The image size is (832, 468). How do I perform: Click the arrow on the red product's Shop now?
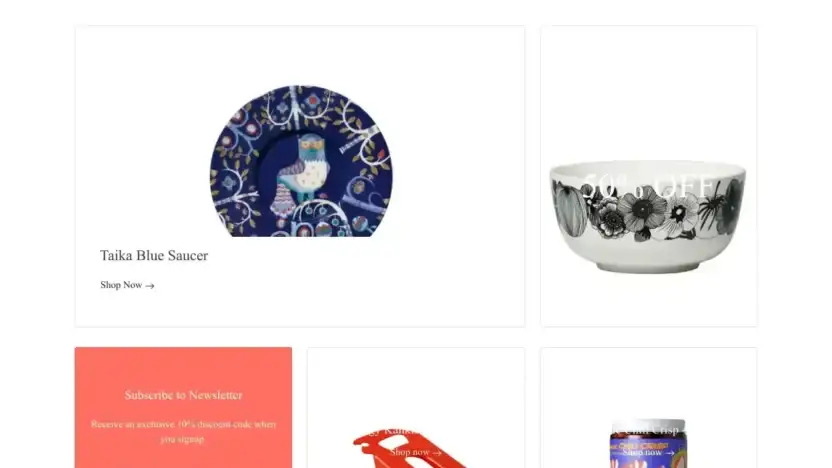tap(437, 453)
